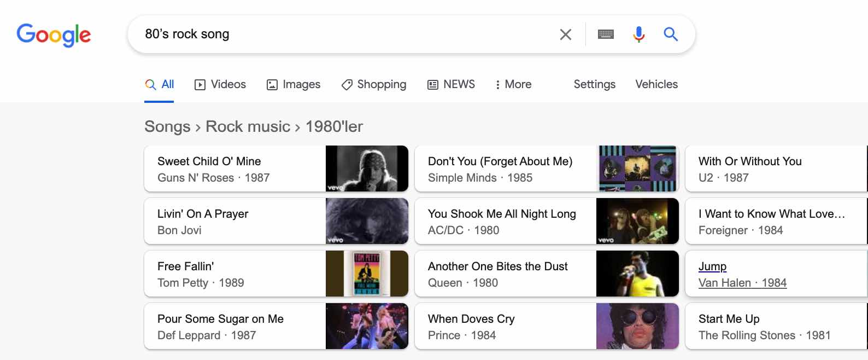The height and width of the screenshot is (360, 868).
Task: Open the Shopping results tab
Action: click(374, 84)
